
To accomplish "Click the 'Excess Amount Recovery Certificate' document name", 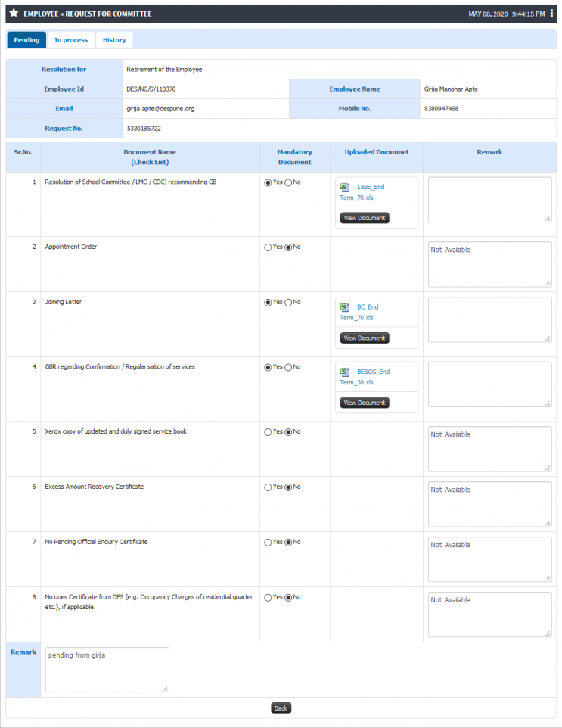I will click(x=95, y=487).
